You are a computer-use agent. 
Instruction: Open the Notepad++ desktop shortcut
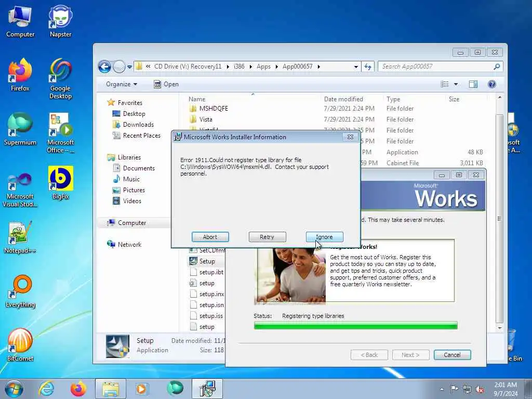(20, 237)
